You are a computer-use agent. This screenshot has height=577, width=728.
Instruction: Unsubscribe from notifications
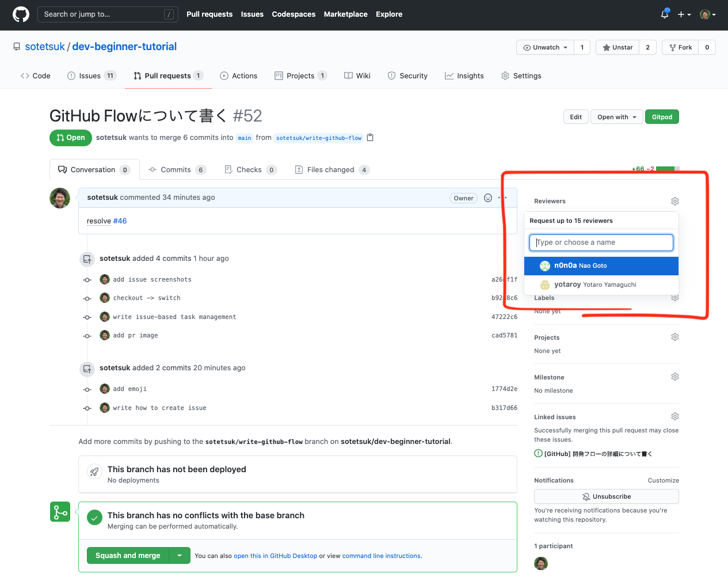[607, 496]
